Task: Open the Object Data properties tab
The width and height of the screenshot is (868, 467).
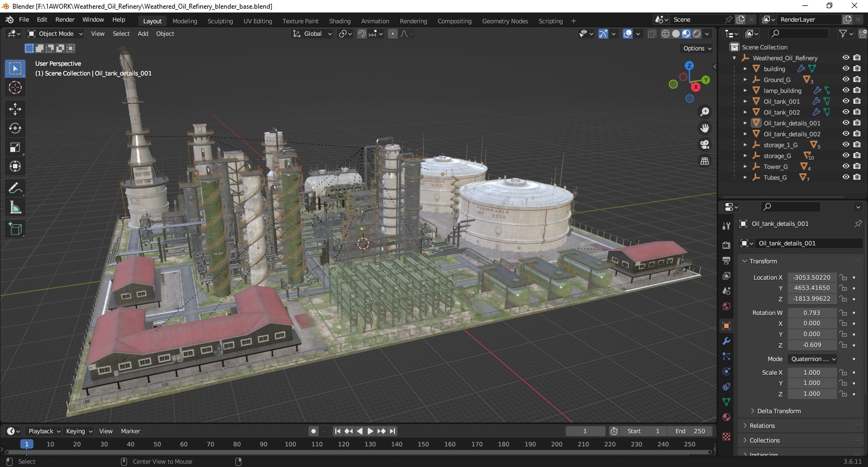Action: click(x=726, y=402)
